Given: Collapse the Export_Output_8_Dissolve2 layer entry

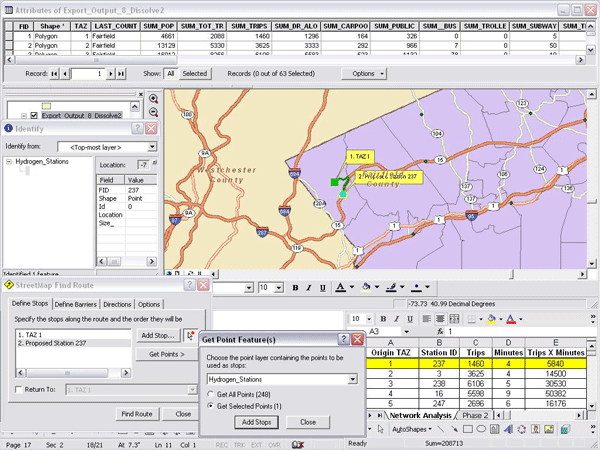Looking at the screenshot, I should 24,116.
